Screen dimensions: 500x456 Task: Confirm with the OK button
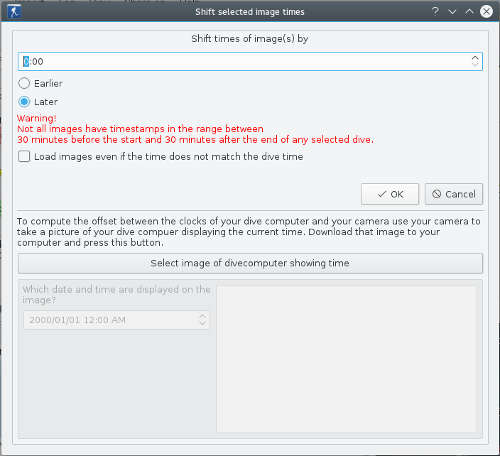(x=390, y=194)
